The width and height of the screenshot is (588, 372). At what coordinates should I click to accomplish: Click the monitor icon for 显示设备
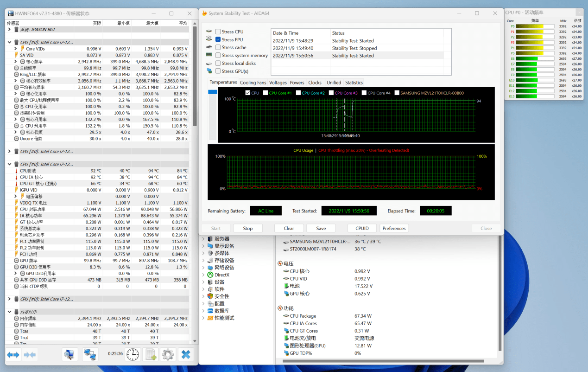210,246
